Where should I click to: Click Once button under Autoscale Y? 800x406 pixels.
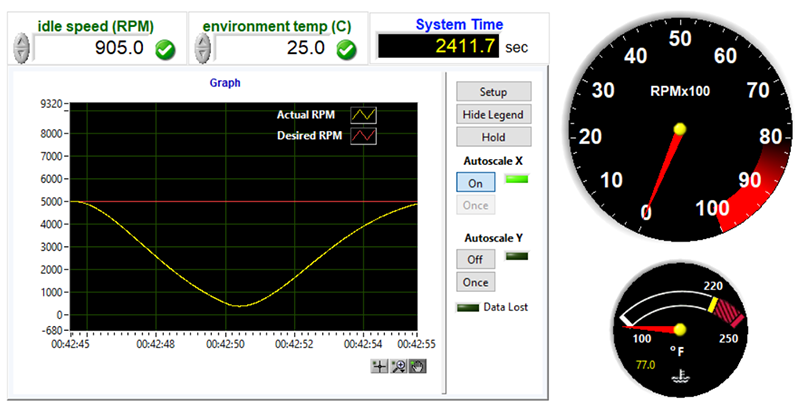(x=475, y=281)
